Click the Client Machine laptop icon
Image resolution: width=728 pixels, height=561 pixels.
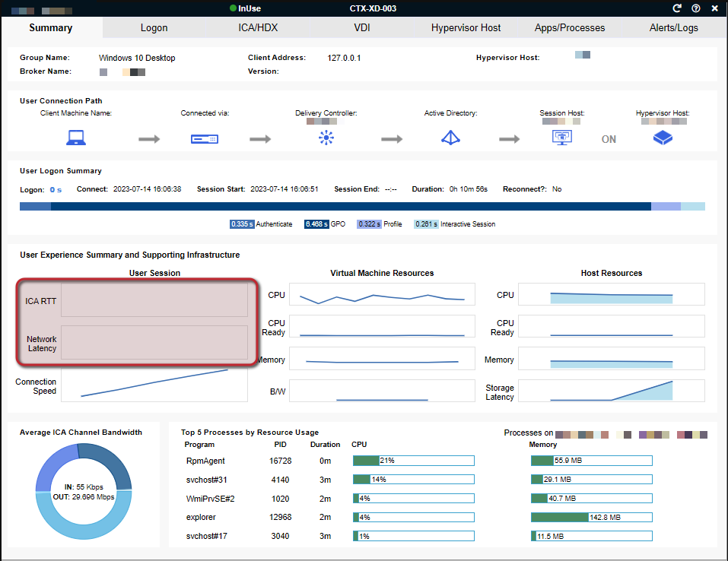click(76, 138)
